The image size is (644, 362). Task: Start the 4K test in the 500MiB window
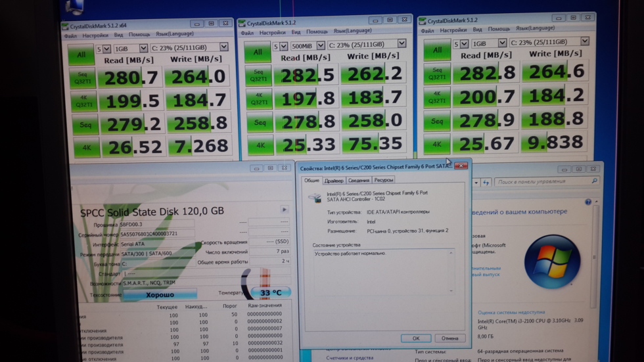tap(260, 145)
